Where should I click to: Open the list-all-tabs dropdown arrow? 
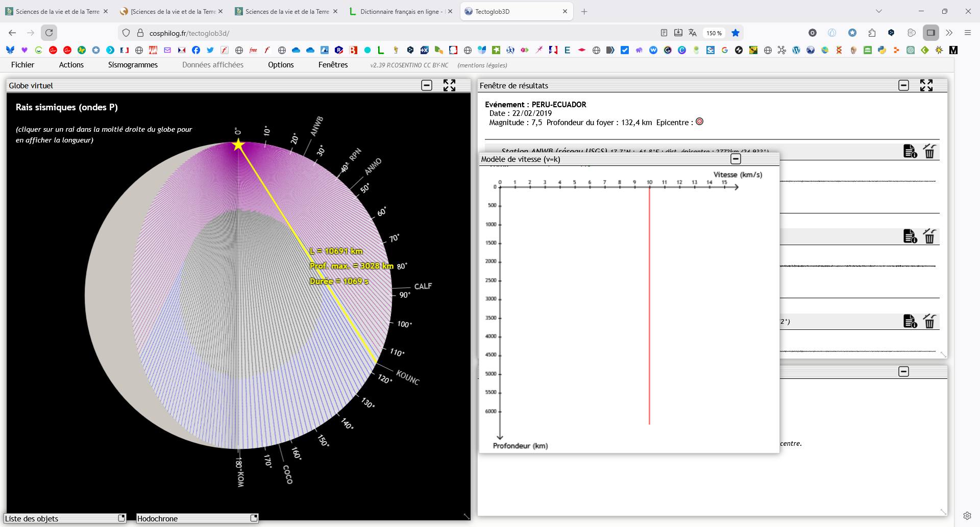(x=878, y=11)
